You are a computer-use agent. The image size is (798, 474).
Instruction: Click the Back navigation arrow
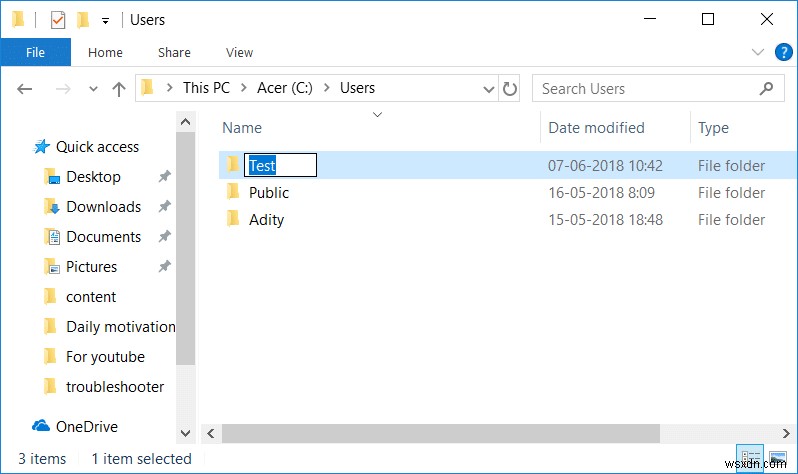26,89
